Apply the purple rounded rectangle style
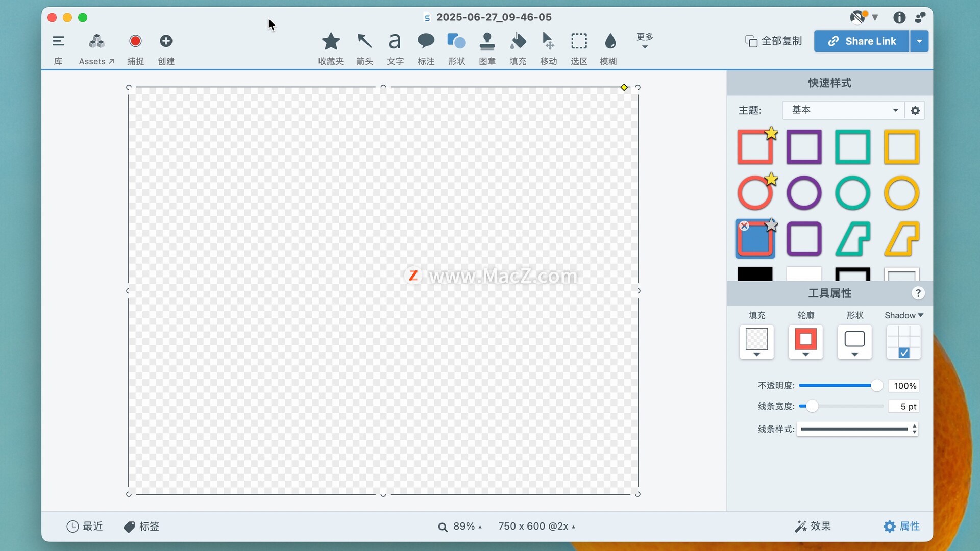The height and width of the screenshot is (551, 980). pos(804,238)
